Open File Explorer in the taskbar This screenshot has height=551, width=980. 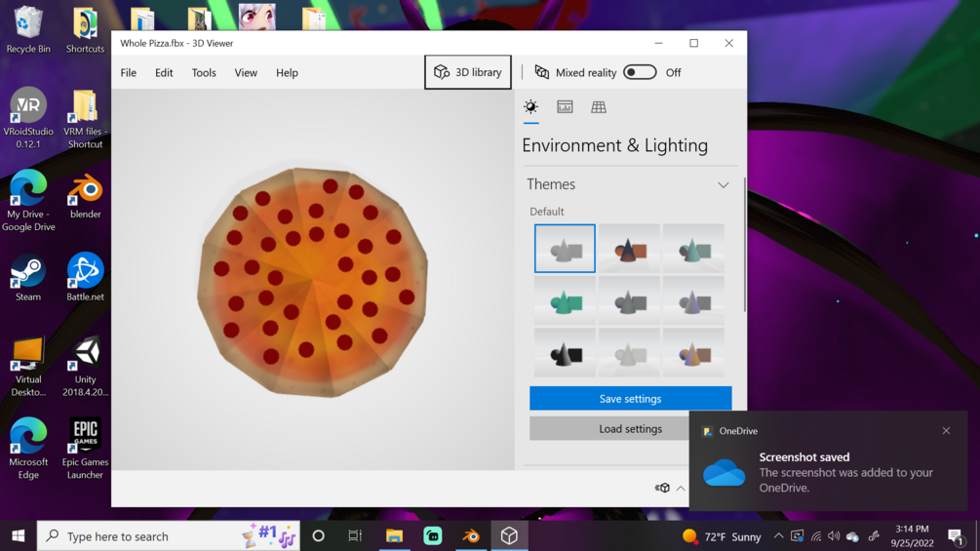pos(394,536)
